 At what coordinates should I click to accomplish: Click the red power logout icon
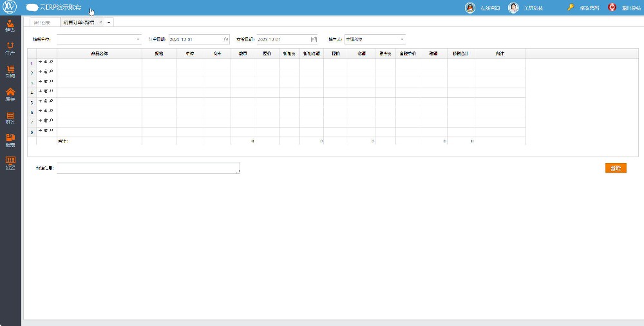[612, 7]
